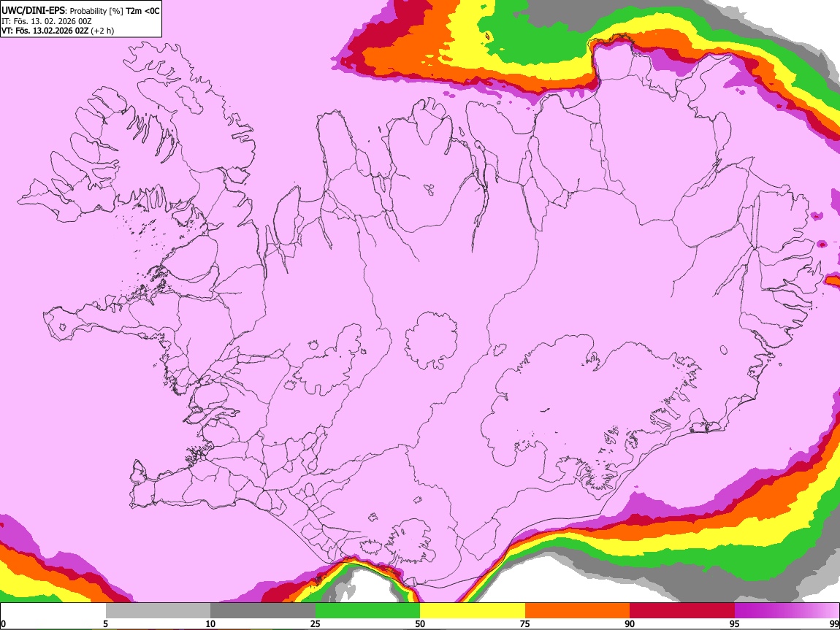Click the light gray 5–10% legend swatch
The width and height of the screenshot is (840, 630).
pyautogui.click(x=158, y=611)
